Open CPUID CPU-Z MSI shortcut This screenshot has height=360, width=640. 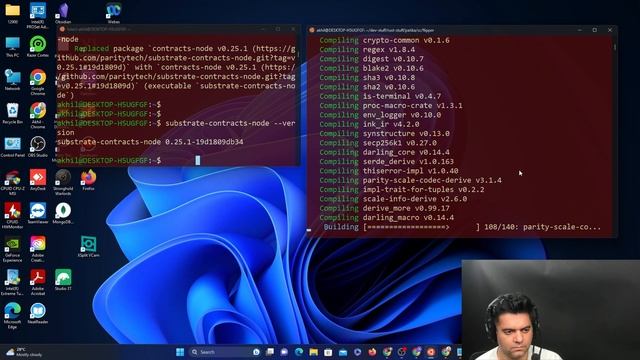tap(12, 182)
